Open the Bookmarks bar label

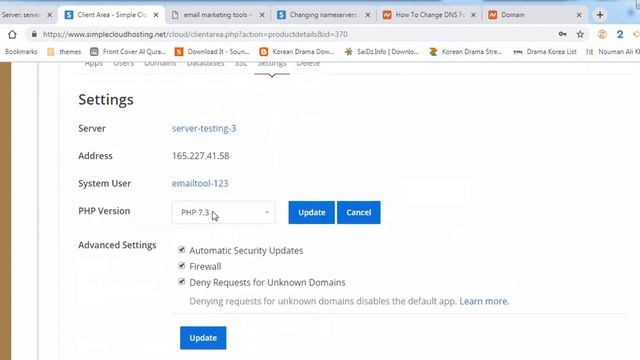(21, 52)
